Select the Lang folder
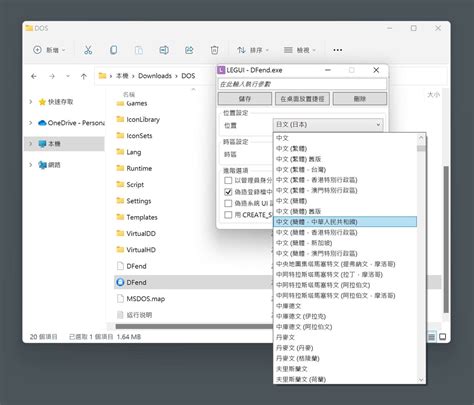This screenshot has height=405, width=474. [129, 152]
